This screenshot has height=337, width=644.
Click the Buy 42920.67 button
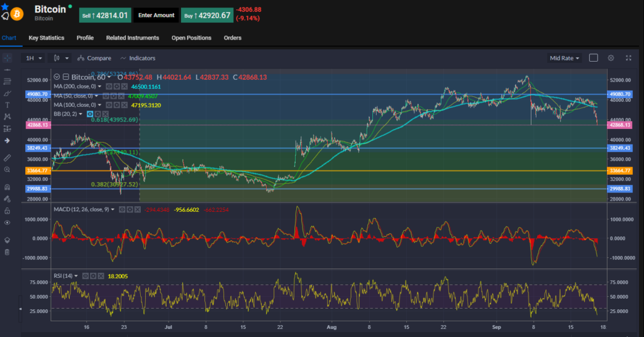207,15
